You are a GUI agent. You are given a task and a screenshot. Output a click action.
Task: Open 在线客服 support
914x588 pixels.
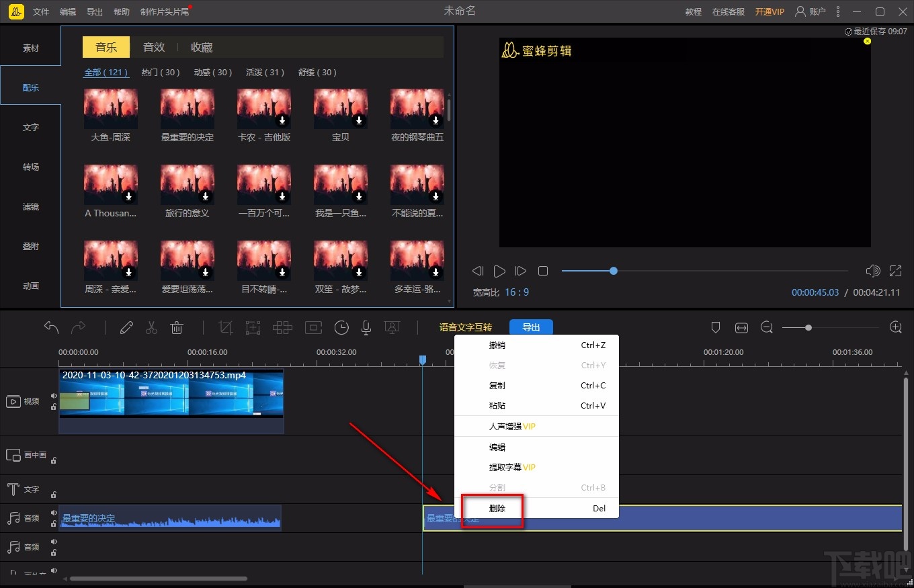(x=729, y=12)
